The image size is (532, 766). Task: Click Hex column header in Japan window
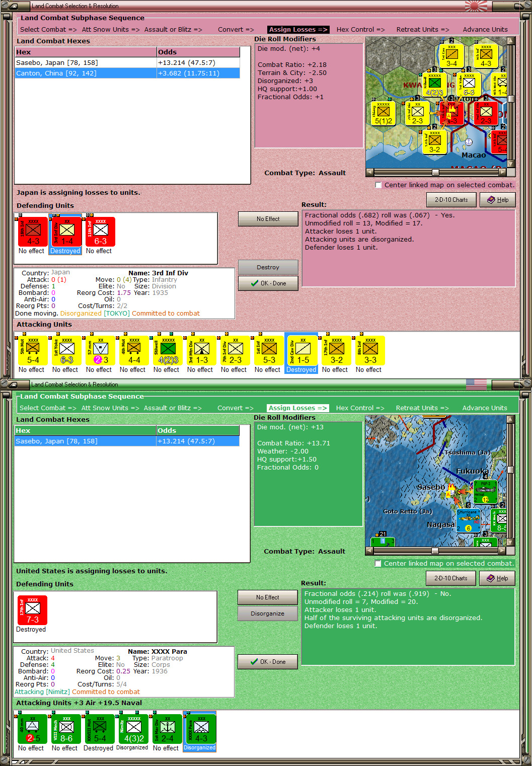[86, 52]
